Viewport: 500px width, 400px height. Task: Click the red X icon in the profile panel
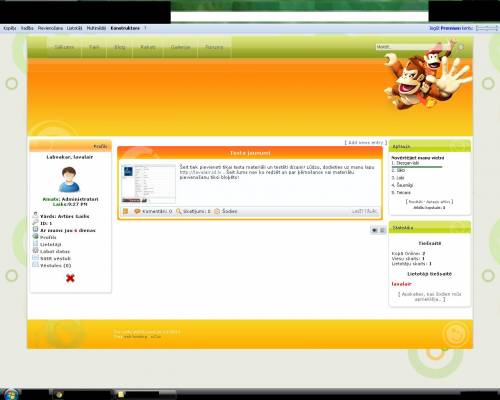(x=70, y=278)
